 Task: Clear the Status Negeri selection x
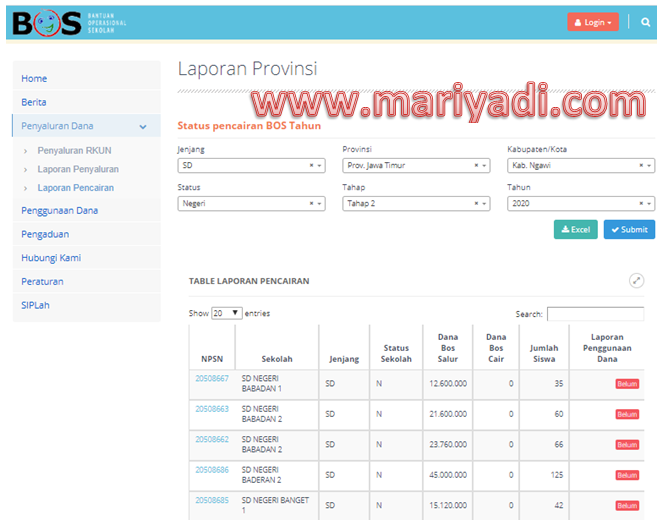pos(312,203)
